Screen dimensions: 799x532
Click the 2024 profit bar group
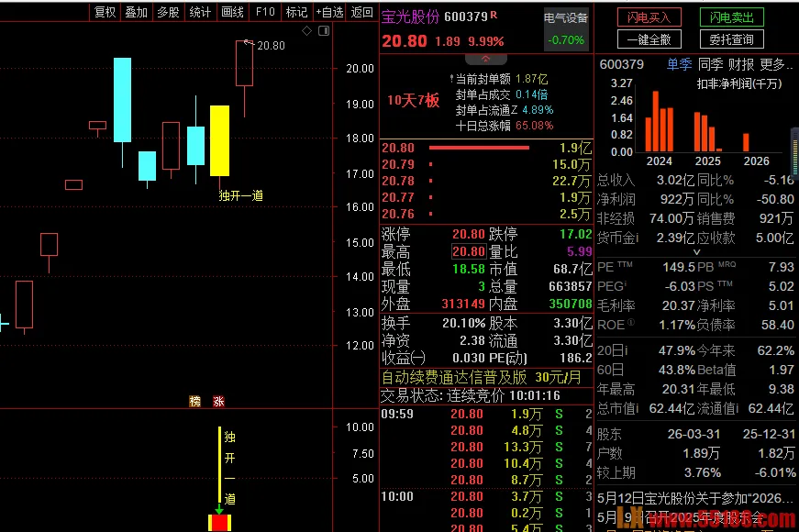click(x=660, y=122)
